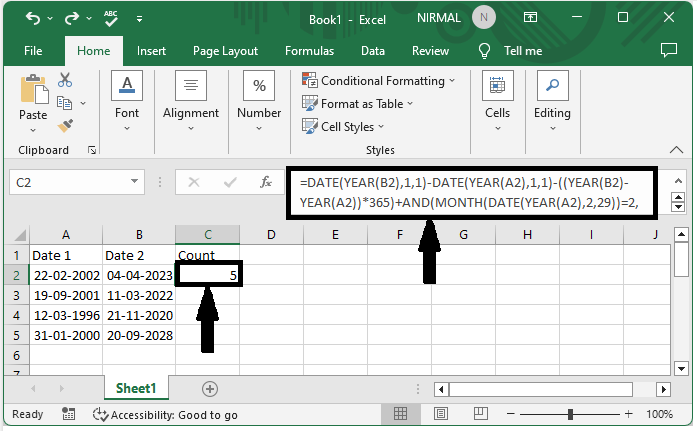The image size is (697, 431).
Task: Select the Home tab
Action: point(93,51)
